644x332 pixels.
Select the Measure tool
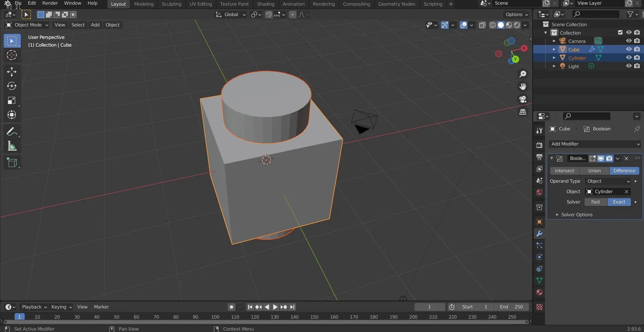pos(12,147)
